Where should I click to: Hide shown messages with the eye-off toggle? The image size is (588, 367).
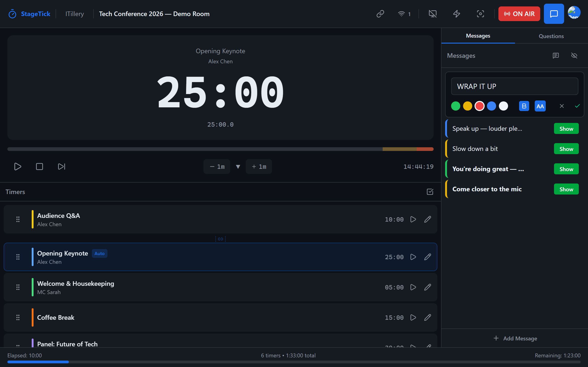[x=574, y=56]
